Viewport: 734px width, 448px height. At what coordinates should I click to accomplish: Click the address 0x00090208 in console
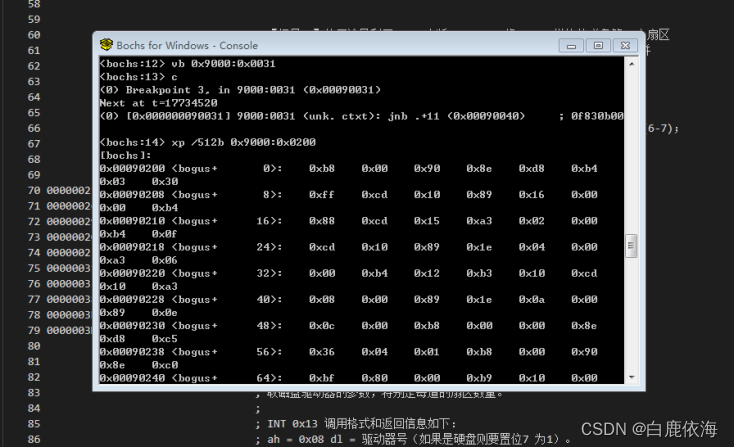[132, 195]
